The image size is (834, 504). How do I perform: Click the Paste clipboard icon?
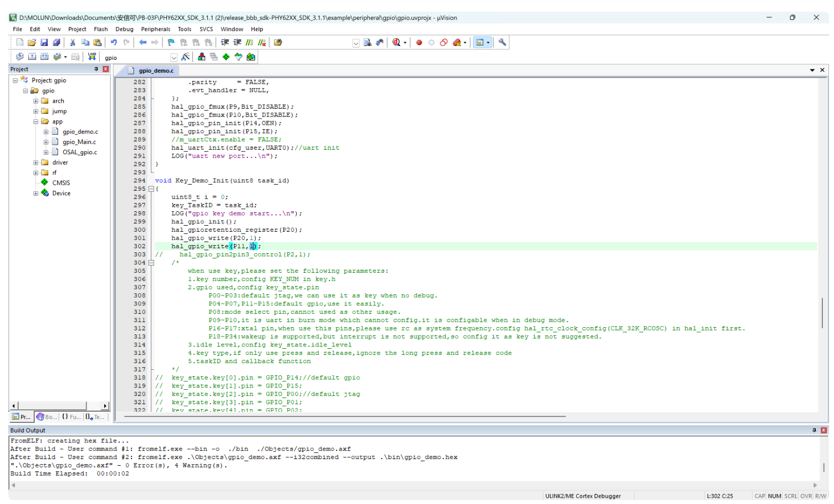(x=98, y=42)
